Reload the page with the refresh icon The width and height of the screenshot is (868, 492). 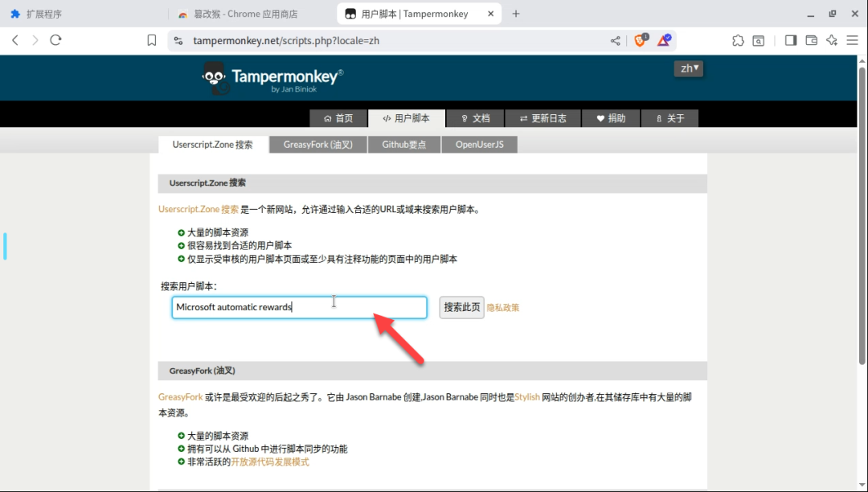[55, 40]
